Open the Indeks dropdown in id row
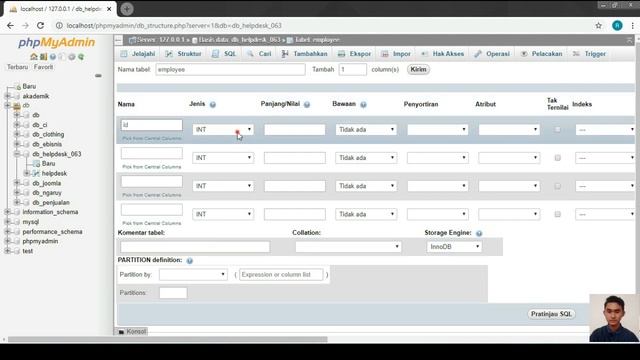 (605, 130)
